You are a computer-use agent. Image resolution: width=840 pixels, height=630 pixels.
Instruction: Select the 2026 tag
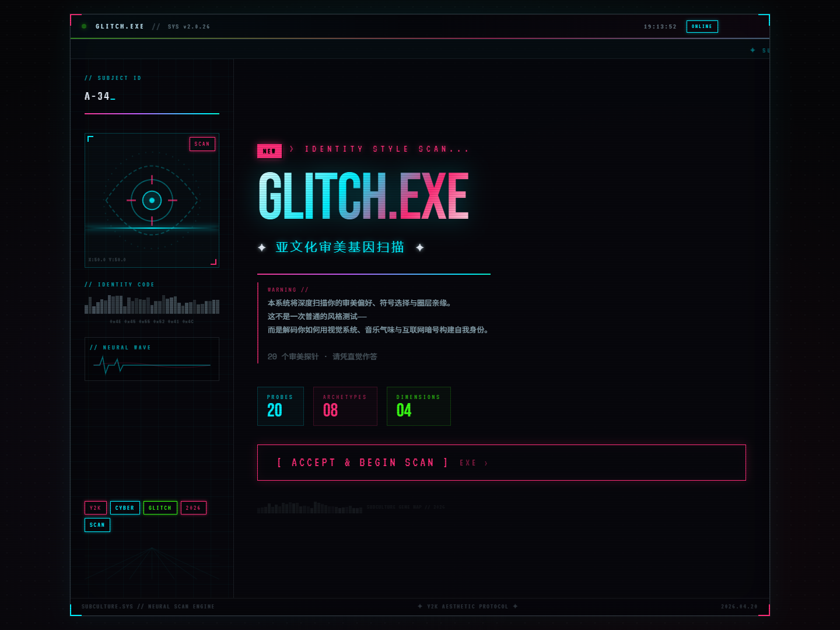coord(194,508)
